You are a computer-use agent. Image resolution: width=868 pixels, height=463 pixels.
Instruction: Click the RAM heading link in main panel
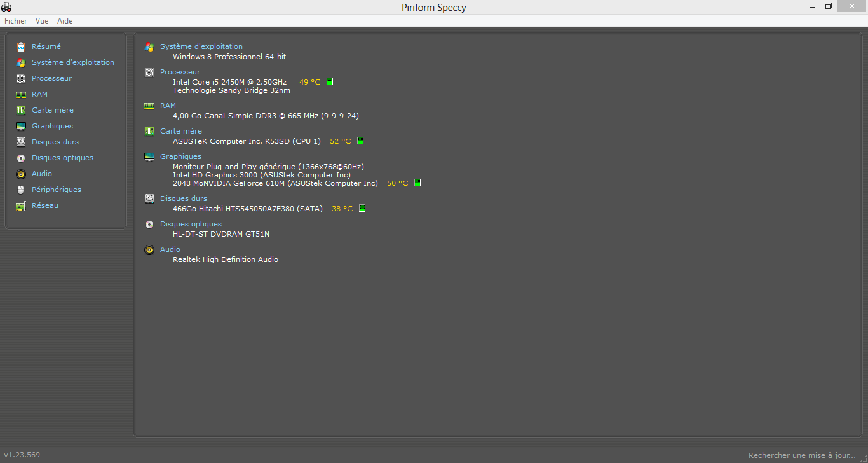[x=168, y=106]
